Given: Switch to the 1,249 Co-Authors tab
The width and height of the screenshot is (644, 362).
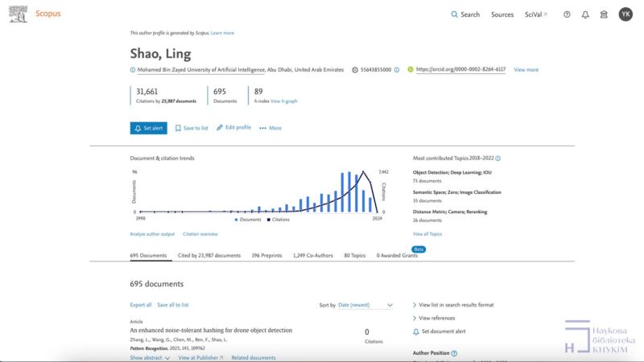Looking at the screenshot, I should click(314, 255).
